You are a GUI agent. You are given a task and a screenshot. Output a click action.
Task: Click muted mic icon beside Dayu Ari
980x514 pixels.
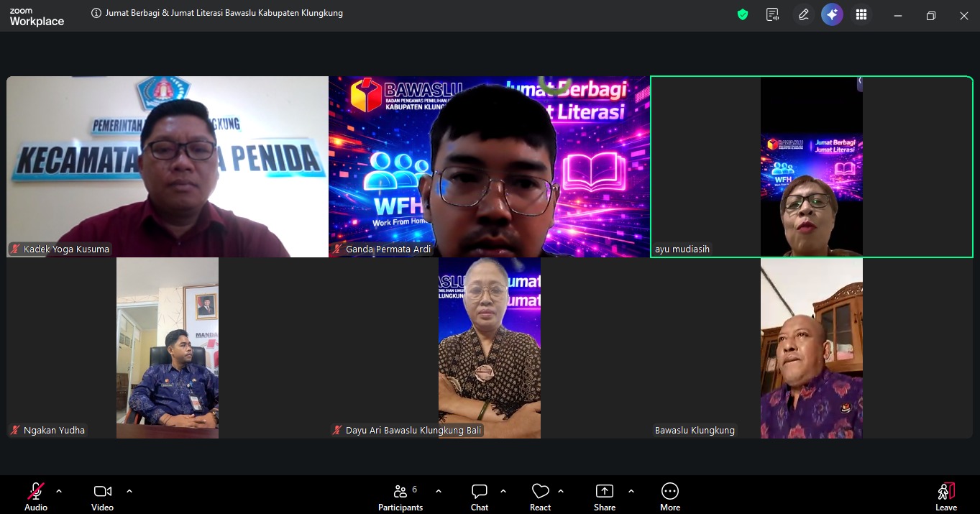(337, 431)
